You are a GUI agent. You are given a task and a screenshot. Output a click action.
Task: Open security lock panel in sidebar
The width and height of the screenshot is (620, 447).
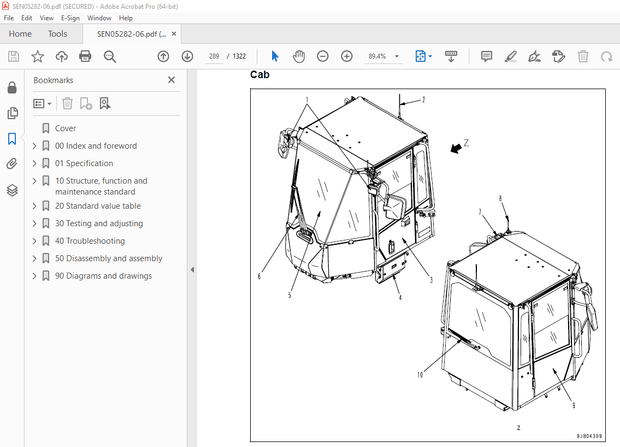point(12,87)
